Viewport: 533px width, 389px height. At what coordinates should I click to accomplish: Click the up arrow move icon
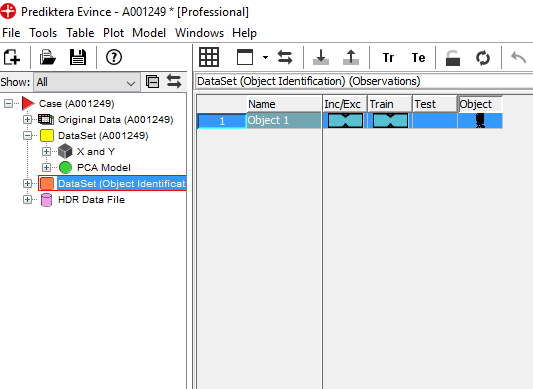pyautogui.click(x=351, y=57)
